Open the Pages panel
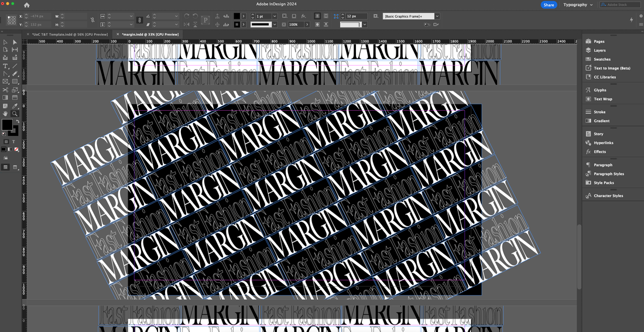Image resolution: width=644 pixels, height=332 pixels. [599, 42]
